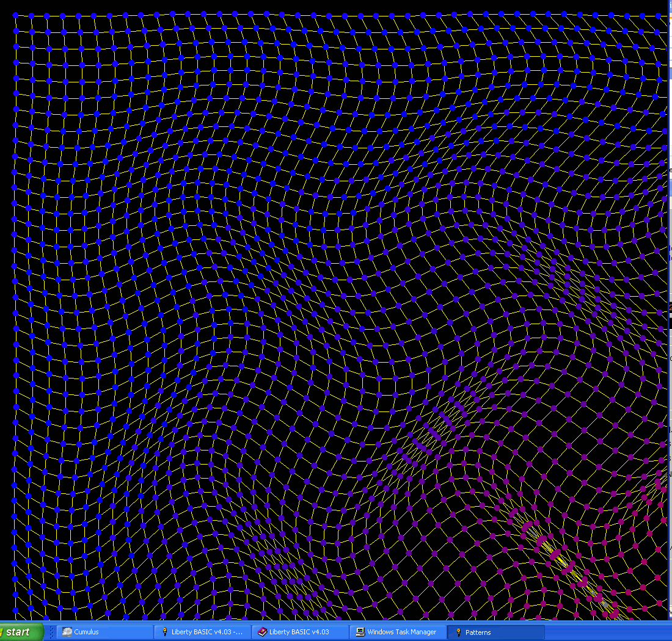The width and height of the screenshot is (672, 641).
Task: Select the Patterns taskbar button
Action: (x=495, y=632)
